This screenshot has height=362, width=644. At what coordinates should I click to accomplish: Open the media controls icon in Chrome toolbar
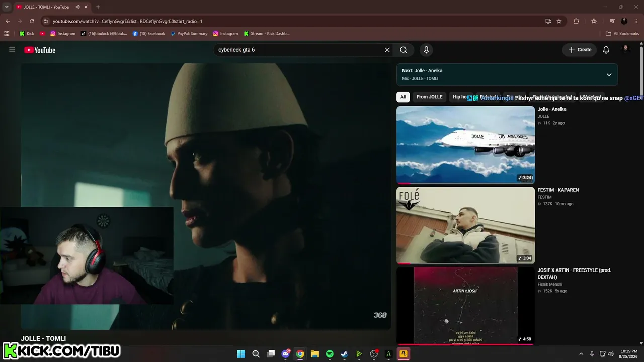tap(612, 21)
